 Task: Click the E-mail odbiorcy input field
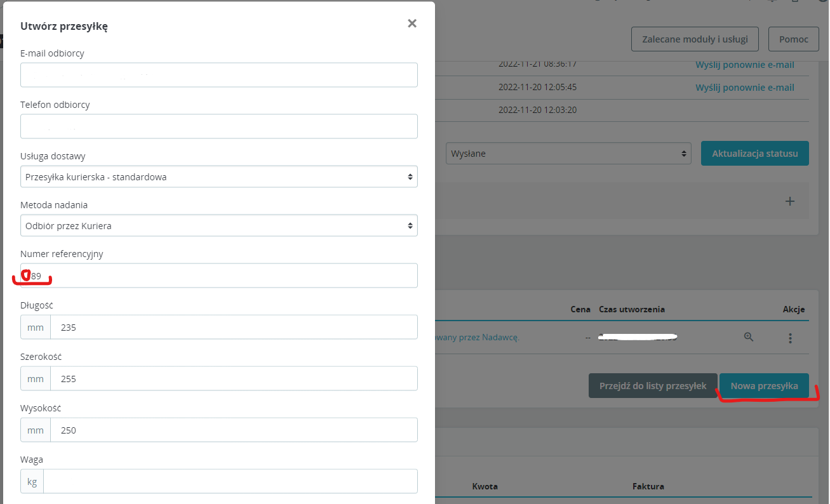pyautogui.click(x=219, y=75)
